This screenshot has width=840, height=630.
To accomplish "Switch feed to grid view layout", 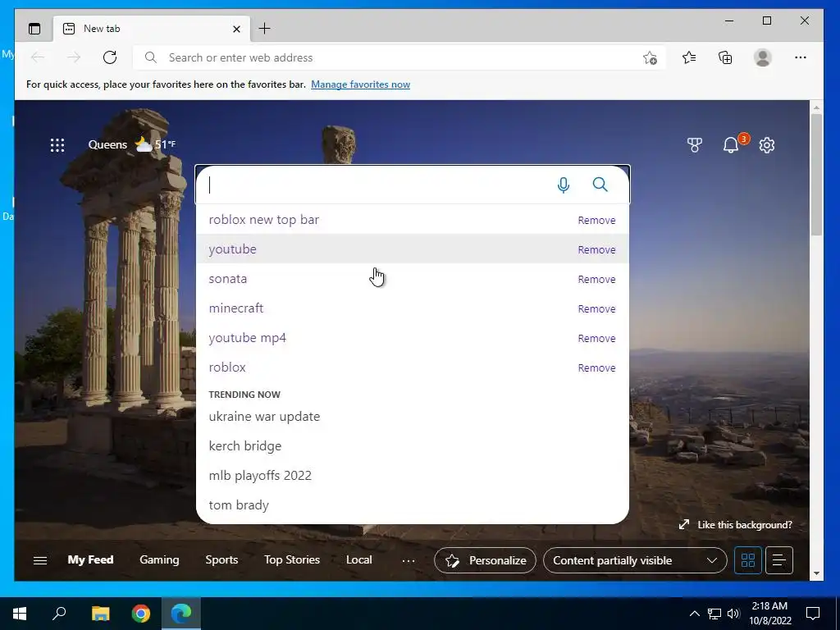I will 747,560.
